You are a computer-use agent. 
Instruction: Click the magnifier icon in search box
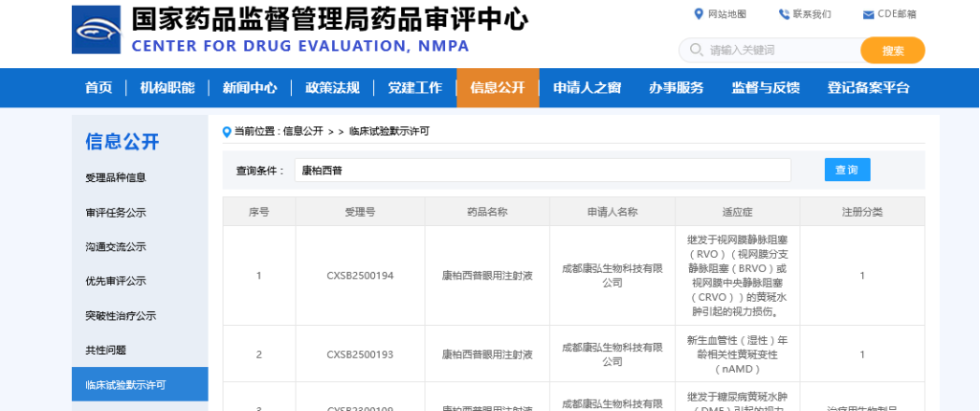click(695, 50)
